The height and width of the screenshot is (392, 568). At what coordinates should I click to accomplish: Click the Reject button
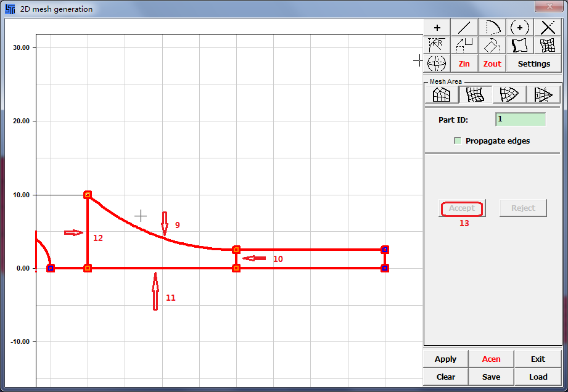523,208
